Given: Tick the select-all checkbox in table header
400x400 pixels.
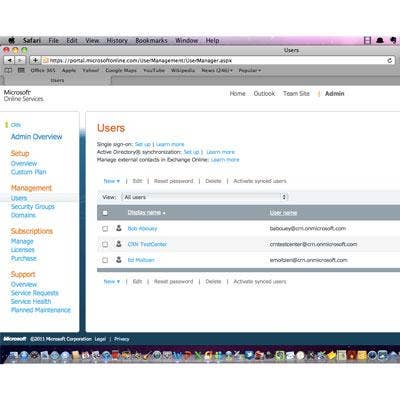Looking at the screenshot, I should click(105, 213).
